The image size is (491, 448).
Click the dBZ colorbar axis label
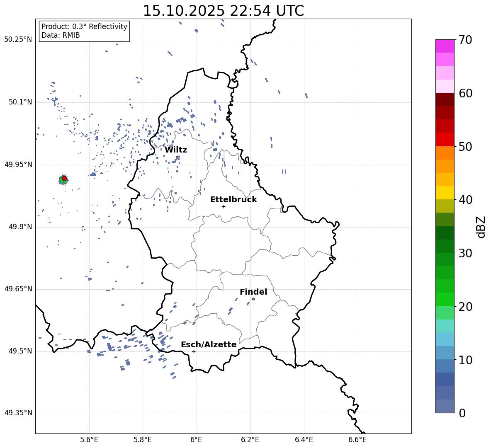point(481,227)
